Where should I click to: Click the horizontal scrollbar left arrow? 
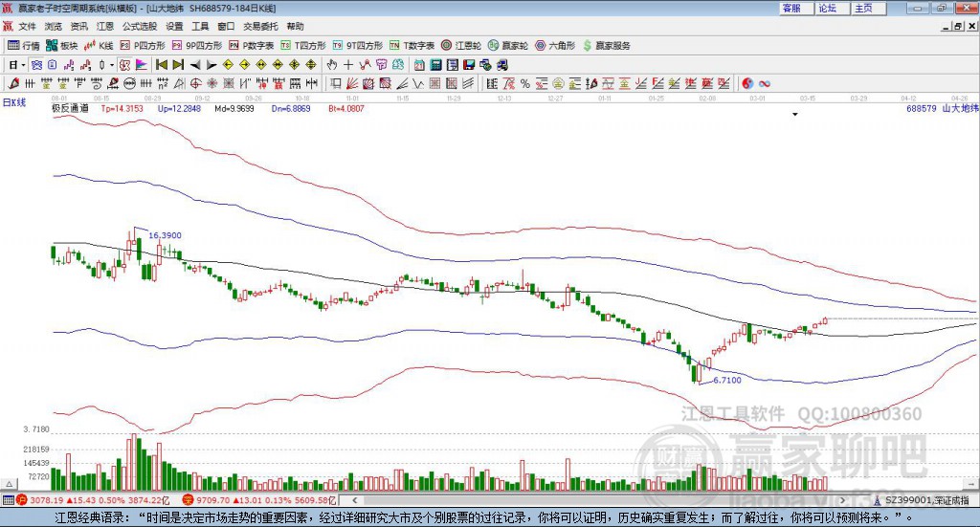click(x=355, y=500)
